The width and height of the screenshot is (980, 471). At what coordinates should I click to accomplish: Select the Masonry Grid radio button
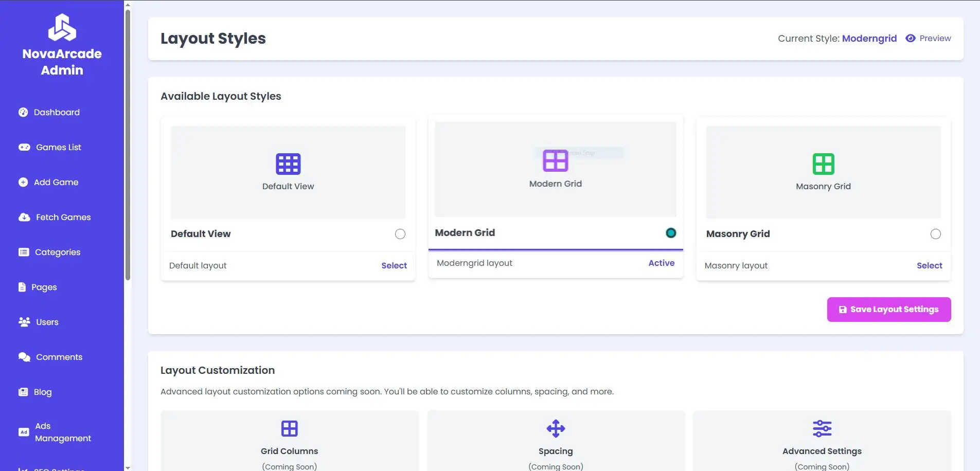coord(935,234)
